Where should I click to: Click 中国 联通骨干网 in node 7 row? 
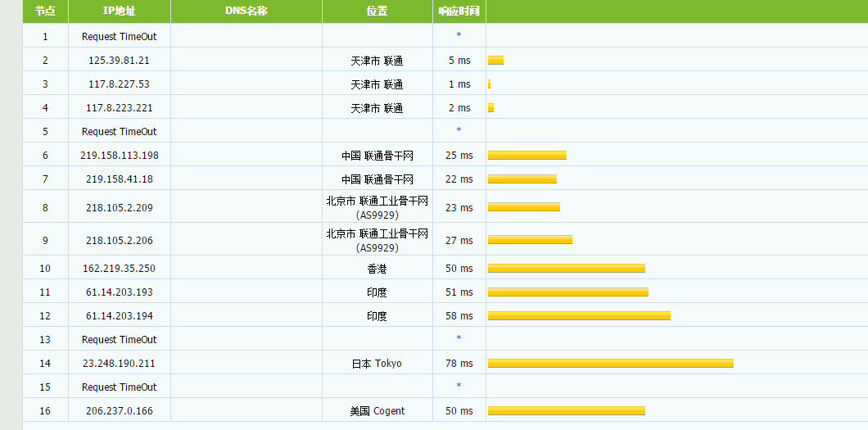(x=377, y=180)
